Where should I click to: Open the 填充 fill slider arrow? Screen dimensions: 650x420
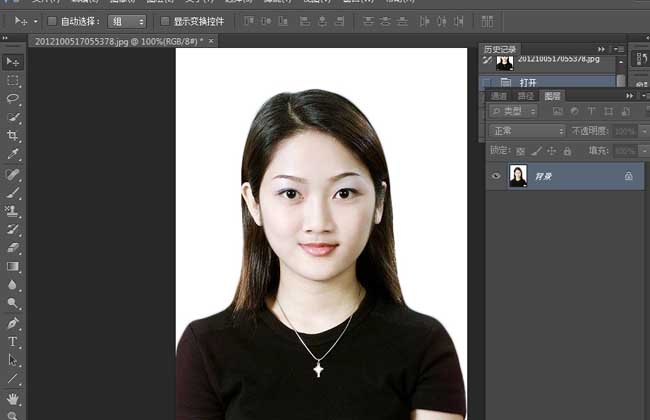click(644, 151)
